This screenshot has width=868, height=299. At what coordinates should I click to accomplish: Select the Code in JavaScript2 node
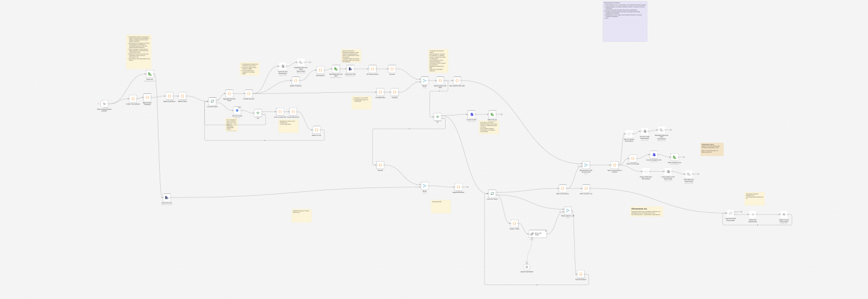(x=280, y=112)
